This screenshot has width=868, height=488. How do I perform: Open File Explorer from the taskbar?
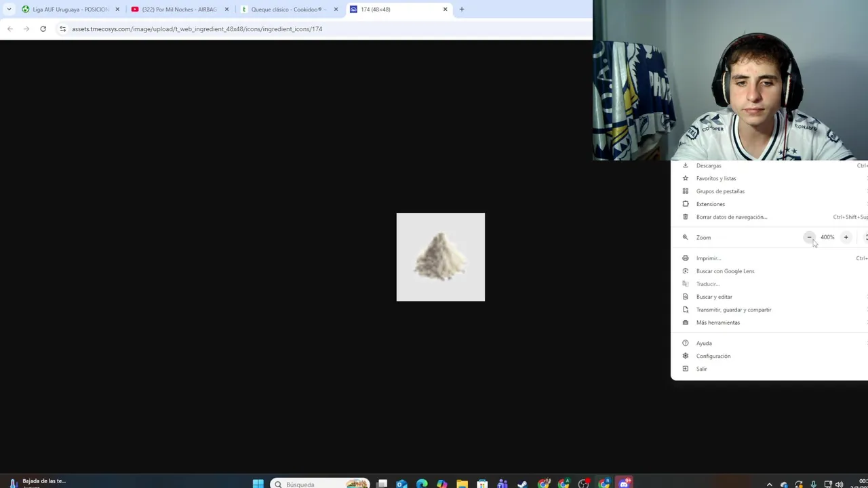coord(462,483)
